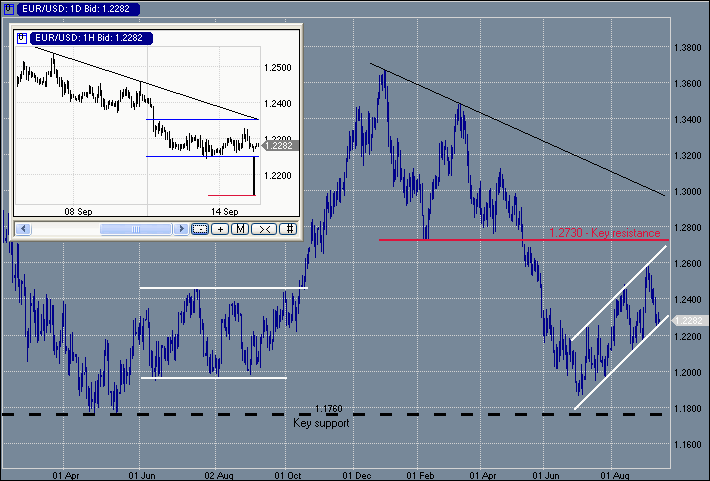
Task: Click the 1.2730 Key resistance label
Action: (x=604, y=233)
